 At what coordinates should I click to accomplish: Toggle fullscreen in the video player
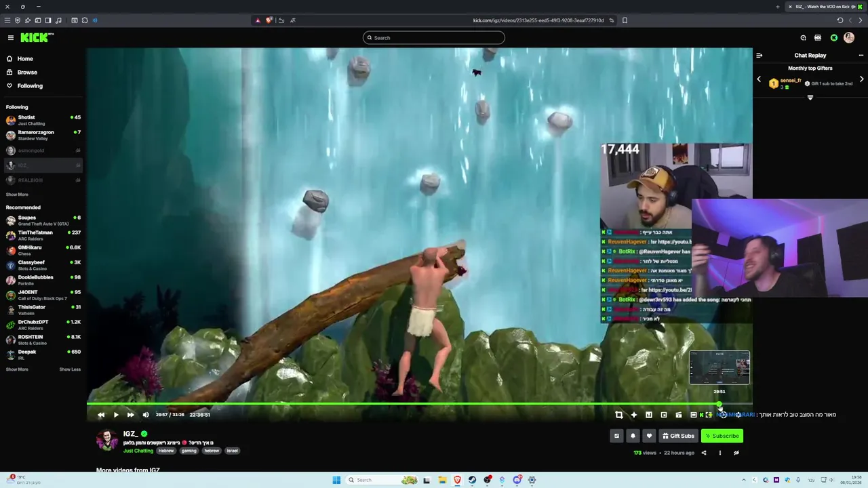point(709,415)
